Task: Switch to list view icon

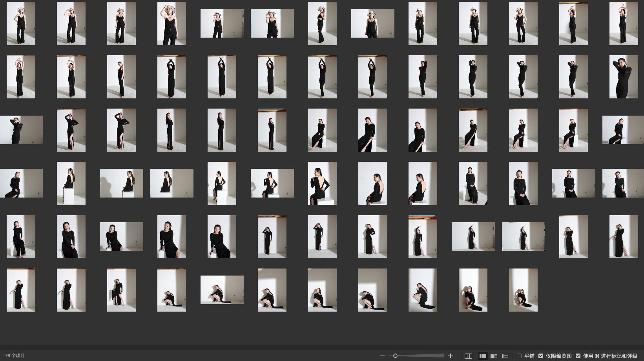Action: [x=505, y=356]
